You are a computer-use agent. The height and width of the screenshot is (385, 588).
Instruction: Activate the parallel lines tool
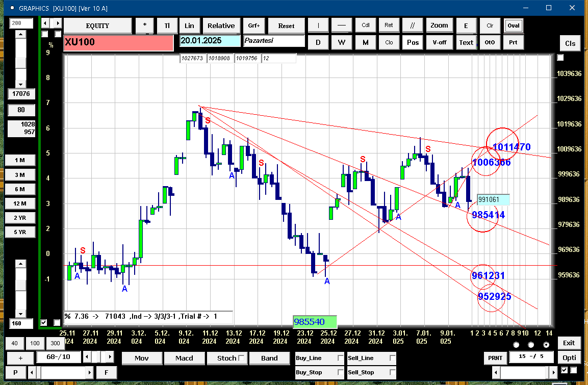click(413, 25)
